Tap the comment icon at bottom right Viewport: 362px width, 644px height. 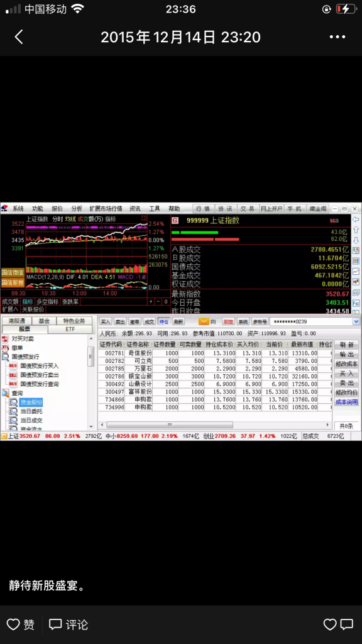[x=347, y=625]
